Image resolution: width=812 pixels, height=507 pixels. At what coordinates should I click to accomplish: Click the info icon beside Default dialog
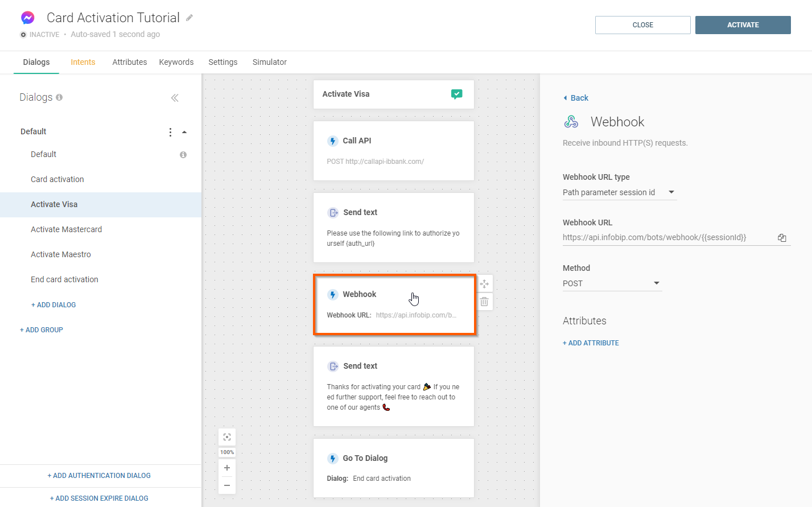point(183,155)
